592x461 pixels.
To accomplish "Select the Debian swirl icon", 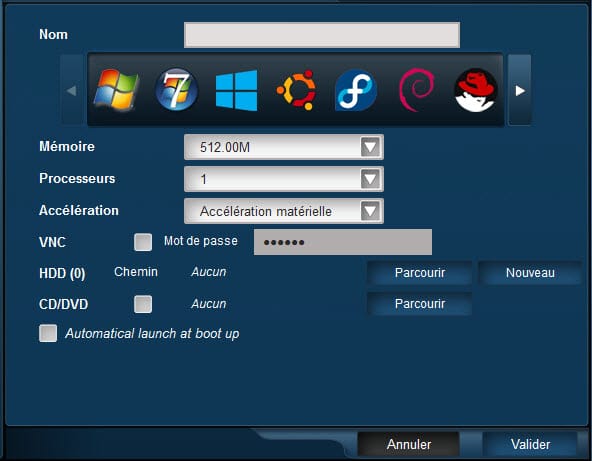I will coord(416,90).
